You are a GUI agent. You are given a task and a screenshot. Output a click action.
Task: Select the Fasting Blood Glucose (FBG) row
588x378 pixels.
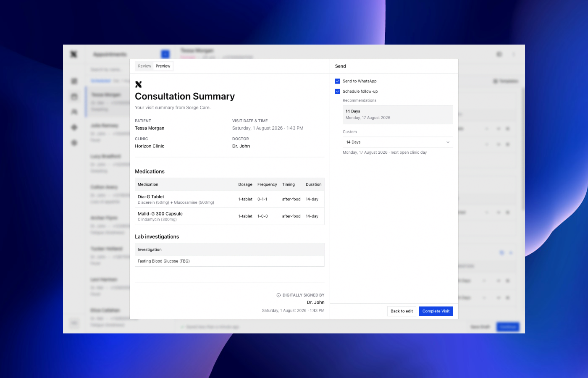(230, 261)
